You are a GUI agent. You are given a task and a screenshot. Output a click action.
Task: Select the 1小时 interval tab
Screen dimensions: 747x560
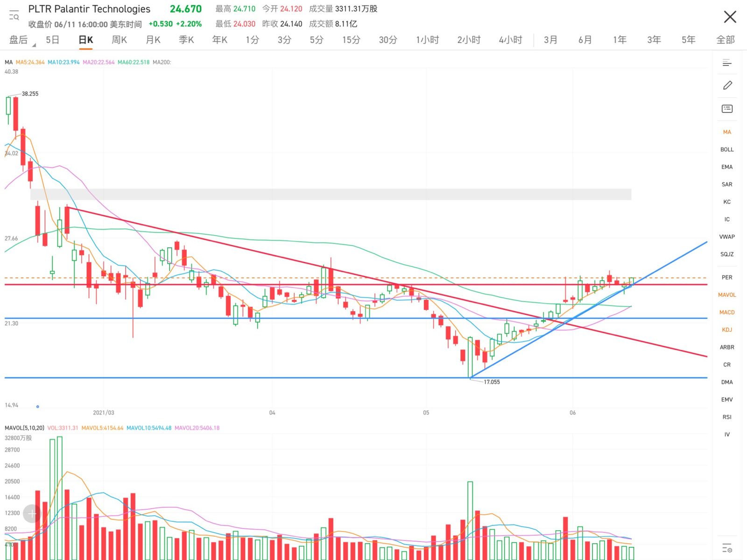[x=428, y=40]
